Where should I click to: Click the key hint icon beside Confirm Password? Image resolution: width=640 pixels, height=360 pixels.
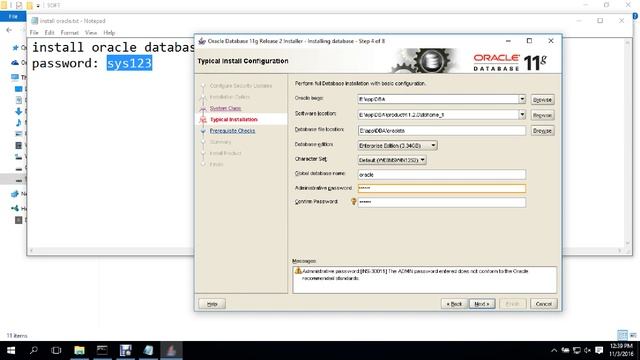353,201
